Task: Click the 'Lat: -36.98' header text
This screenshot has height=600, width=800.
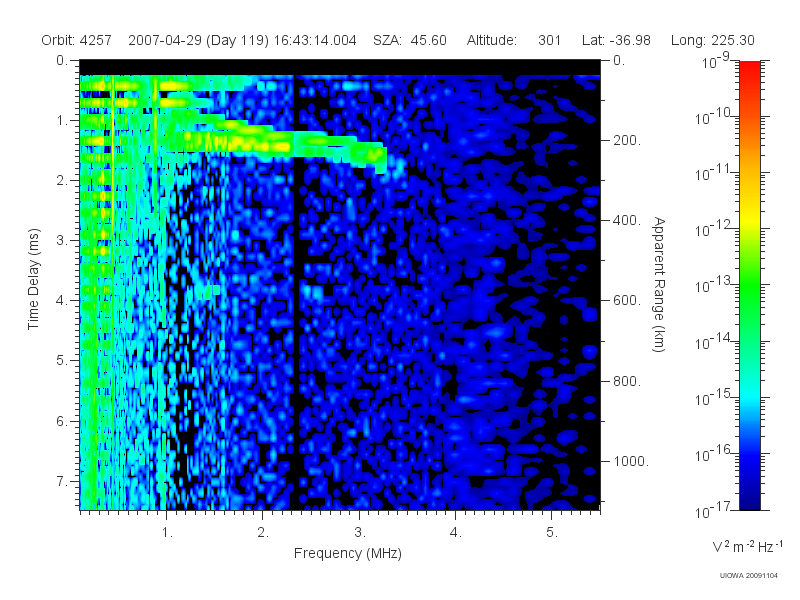Action: click(x=616, y=40)
